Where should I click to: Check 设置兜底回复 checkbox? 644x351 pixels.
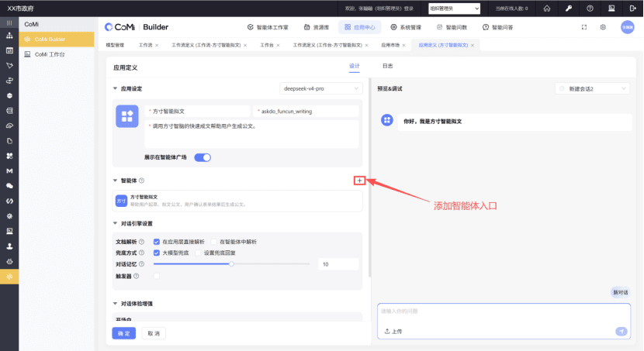198,253
